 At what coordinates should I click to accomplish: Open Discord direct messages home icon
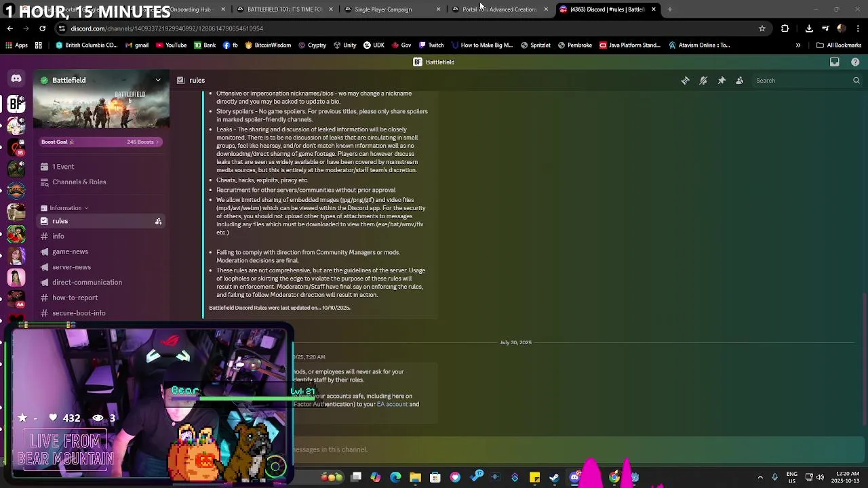[16, 79]
